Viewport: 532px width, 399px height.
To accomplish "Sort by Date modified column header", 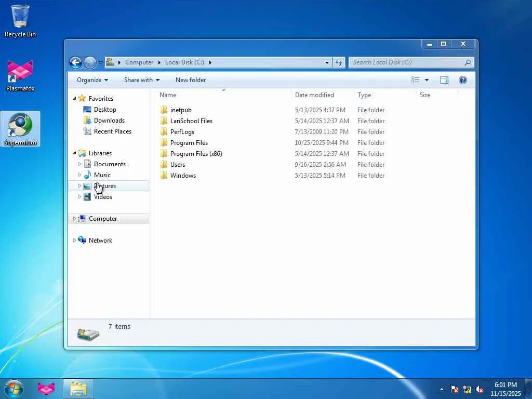I will point(314,95).
